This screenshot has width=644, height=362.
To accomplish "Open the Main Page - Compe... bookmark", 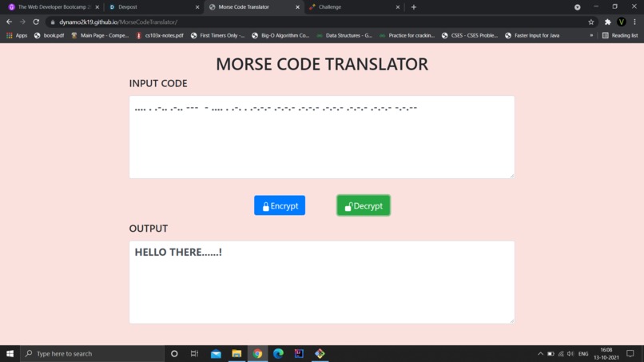I will 100,35.
